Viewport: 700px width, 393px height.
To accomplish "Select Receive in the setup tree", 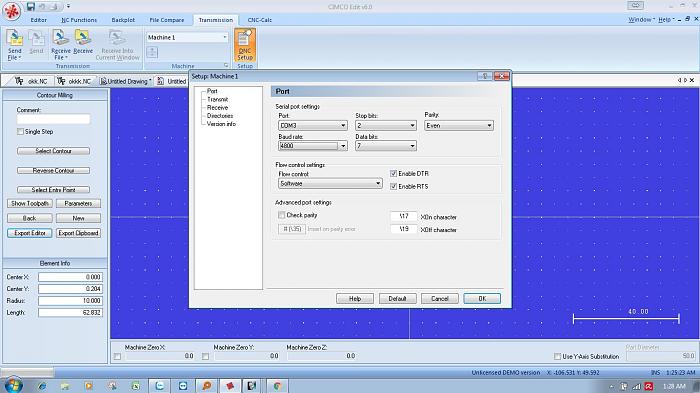I will 217,108.
